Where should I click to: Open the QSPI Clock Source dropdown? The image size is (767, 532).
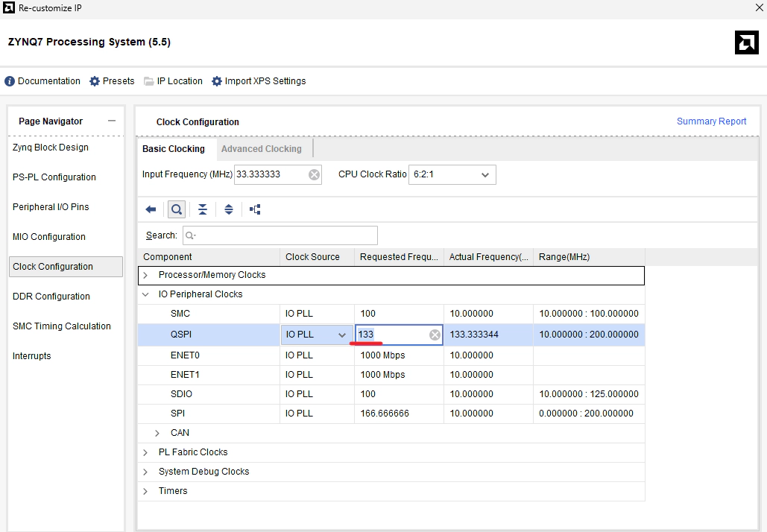tap(341, 335)
